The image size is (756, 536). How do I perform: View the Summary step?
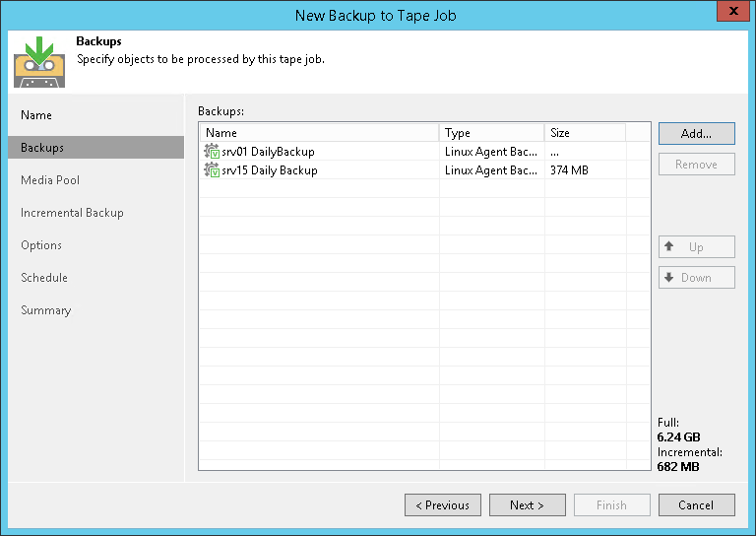(x=46, y=310)
